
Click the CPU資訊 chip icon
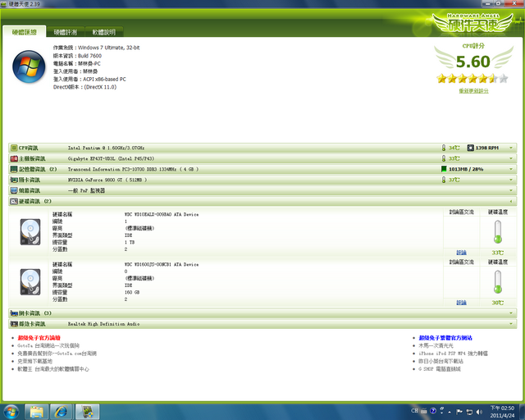tap(14, 148)
